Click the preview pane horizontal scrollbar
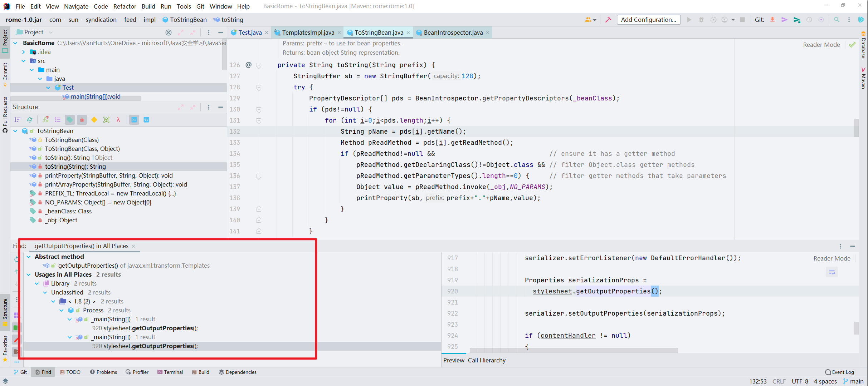The width and height of the screenshot is (868, 386). [x=574, y=351]
